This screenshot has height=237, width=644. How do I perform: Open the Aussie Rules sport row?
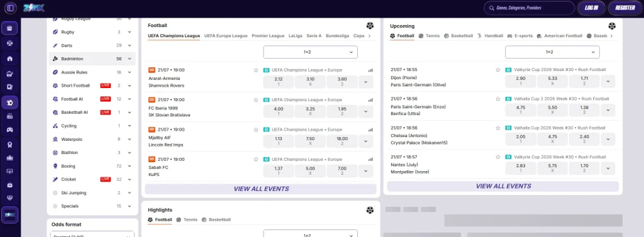92,72
